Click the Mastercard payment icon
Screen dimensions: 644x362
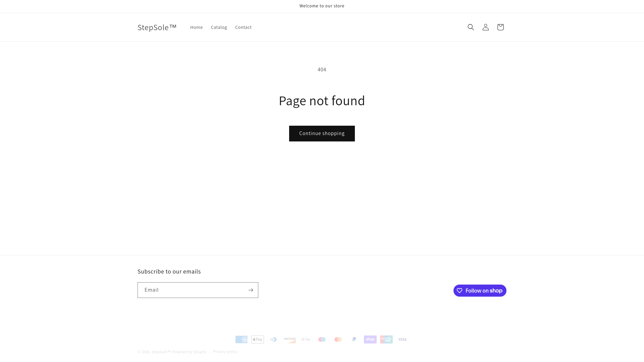pyautogui.click(x=338, y=340)
